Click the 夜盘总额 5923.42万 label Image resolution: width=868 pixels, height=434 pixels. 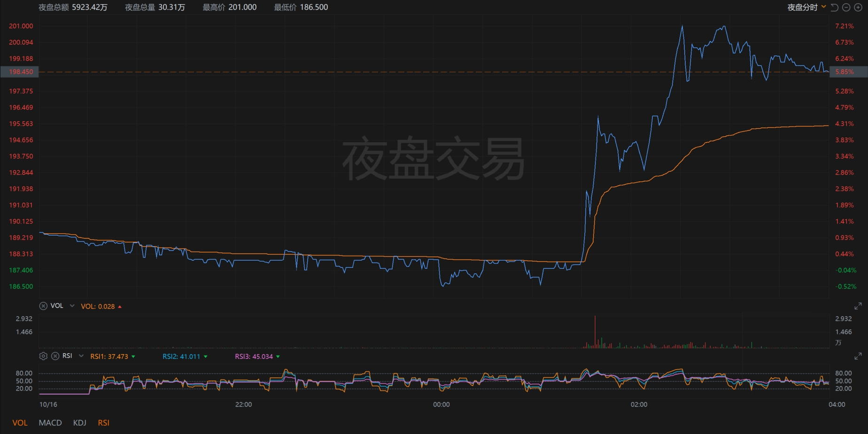73,7
